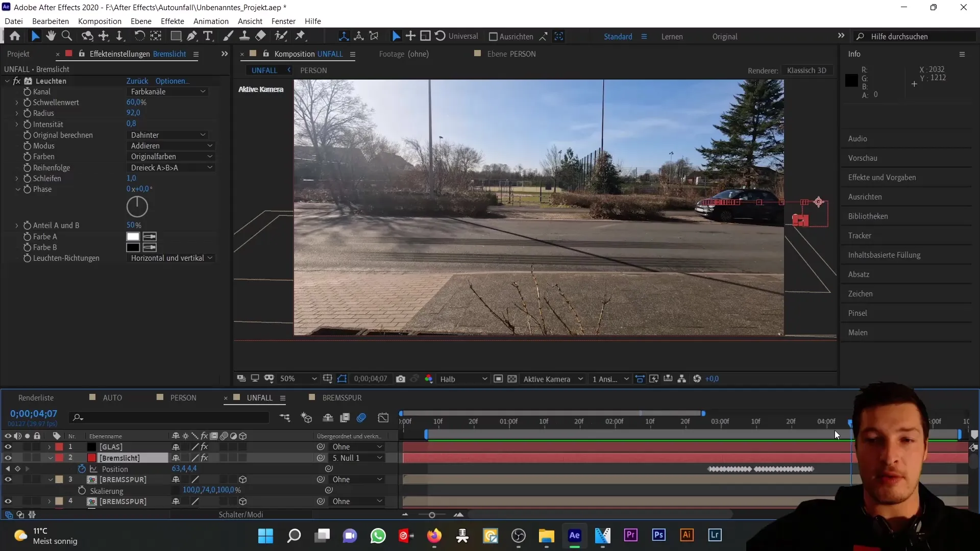Click Farbe A white color swatch
The height and width of the screenshot is (551, 980).
(x=133, y=237)
